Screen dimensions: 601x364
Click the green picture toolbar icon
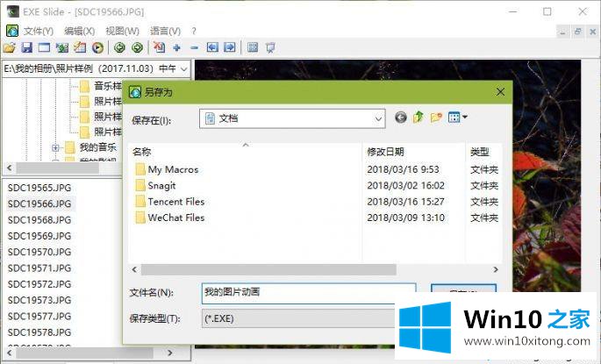[62, 47]
